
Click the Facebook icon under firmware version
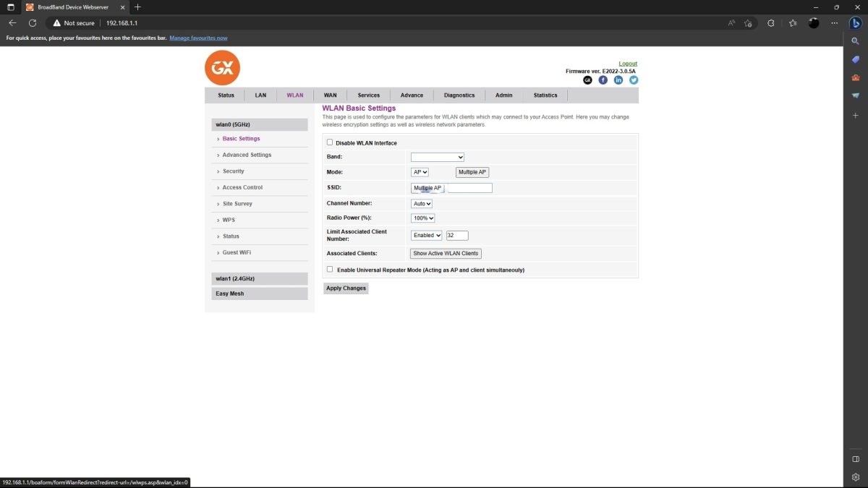(x=603, y=80)
